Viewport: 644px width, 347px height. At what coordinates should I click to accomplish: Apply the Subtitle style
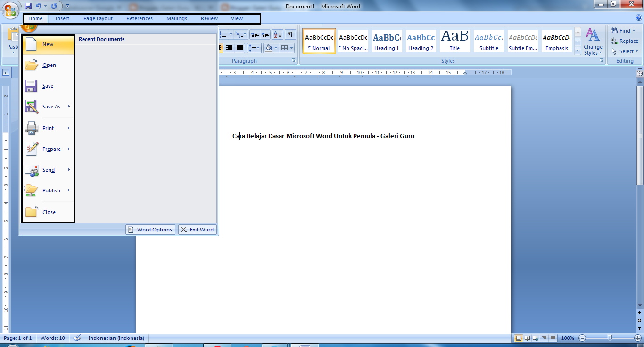click(489, 41)
